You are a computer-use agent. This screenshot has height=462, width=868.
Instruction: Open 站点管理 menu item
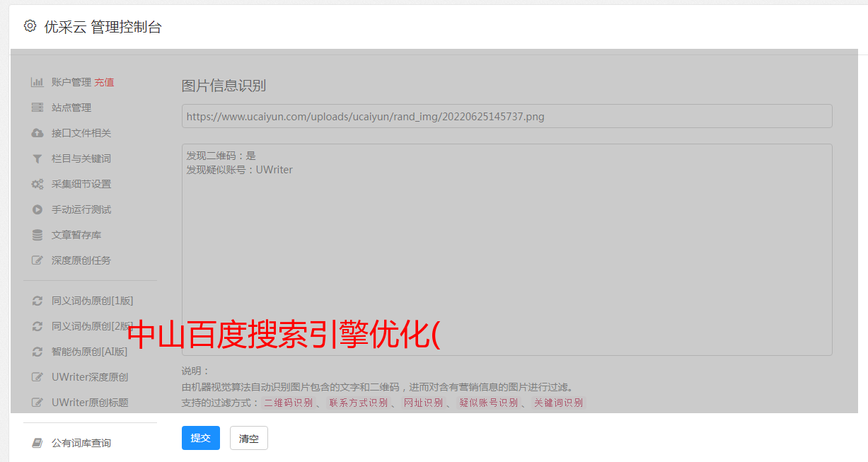[71, 108]
